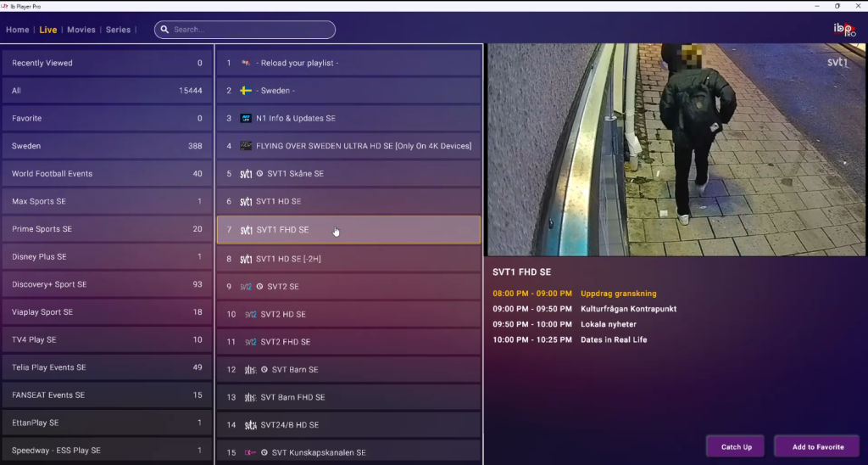The image size is (868, 465).
Task: Click the N1 Info & Updates logo
Action: click(246, 118)
